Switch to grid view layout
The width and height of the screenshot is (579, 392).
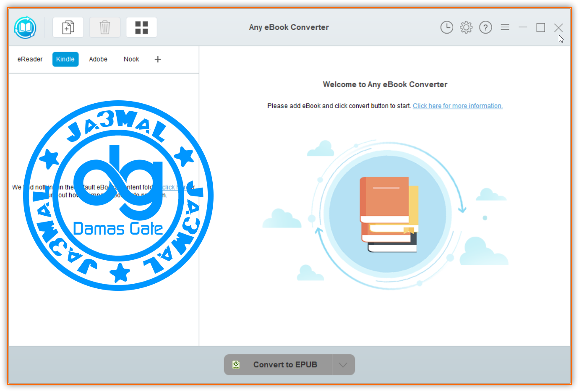pos(141,27)
